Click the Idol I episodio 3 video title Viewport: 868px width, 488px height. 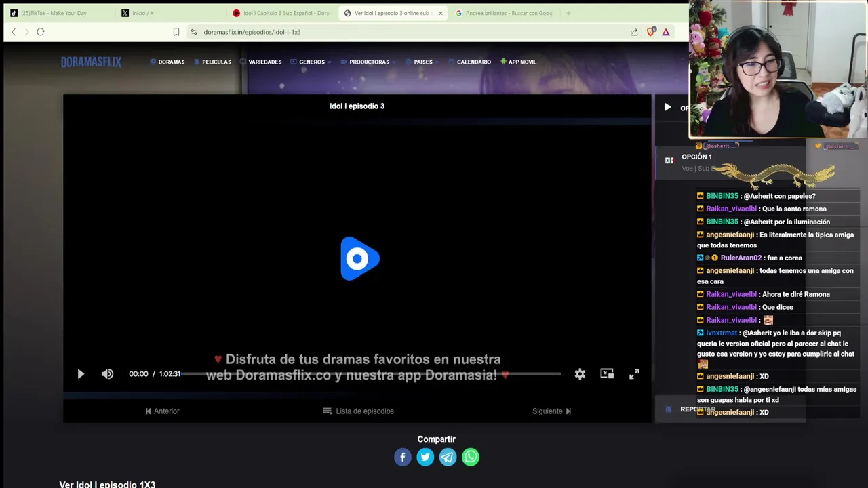[x=357, y=106]
